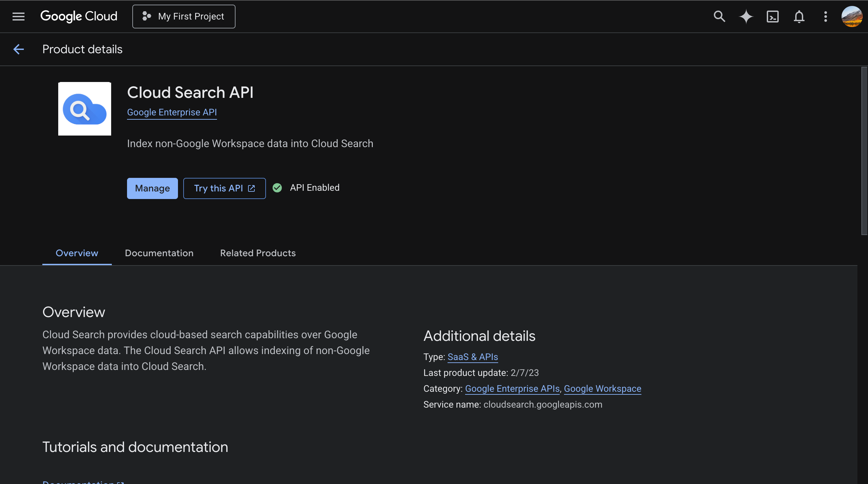Click the page vertical scrollbar
The width and height of the screenshot is (868, 484).
tap(864, 150)
